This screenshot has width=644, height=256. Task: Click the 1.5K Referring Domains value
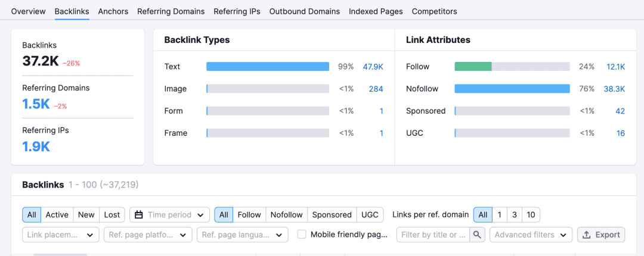36,104
